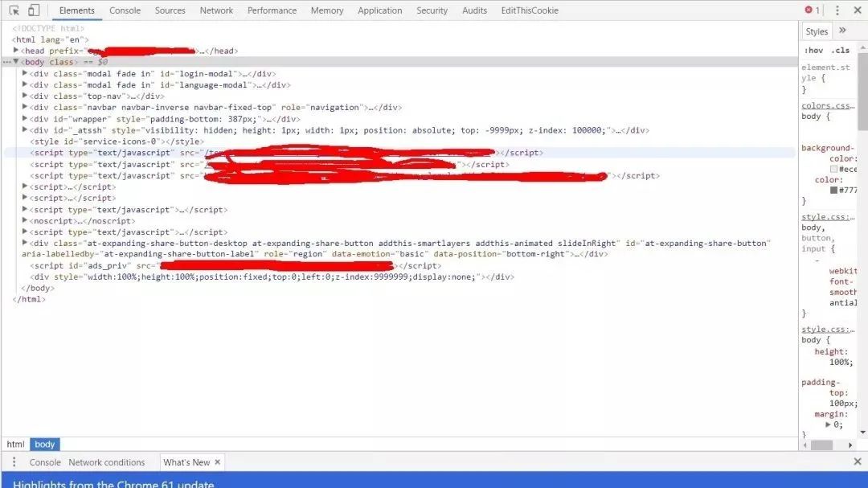Open the drawer three-dot menu
Viewport: 868px width, 488px height.
(14, 462)
